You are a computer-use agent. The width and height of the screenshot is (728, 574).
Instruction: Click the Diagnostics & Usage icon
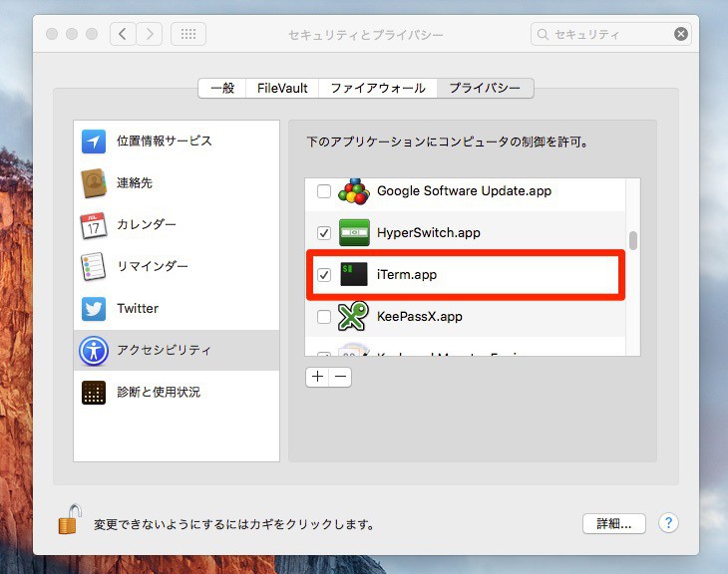click(x=94, y=393)
